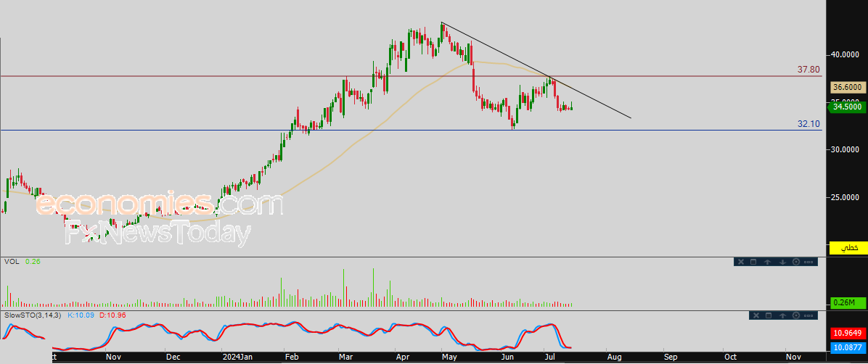Open VOL indicator settings gear
The height and width of the screenshot is (364, 868).
(796, 262)
